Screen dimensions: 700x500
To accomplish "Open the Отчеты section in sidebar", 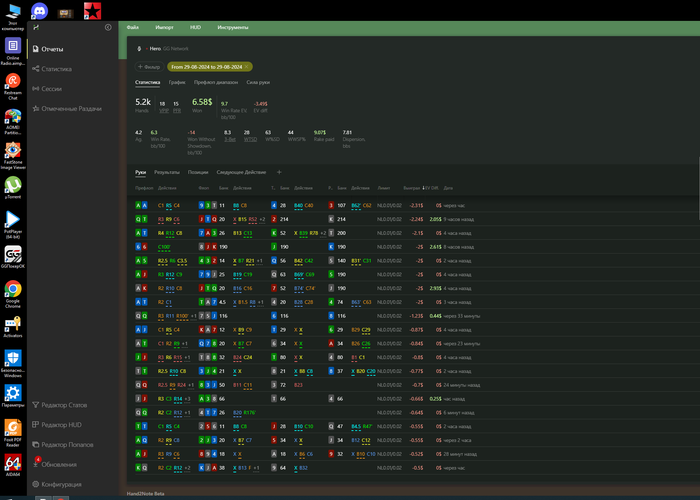I will tap(48, 49).
